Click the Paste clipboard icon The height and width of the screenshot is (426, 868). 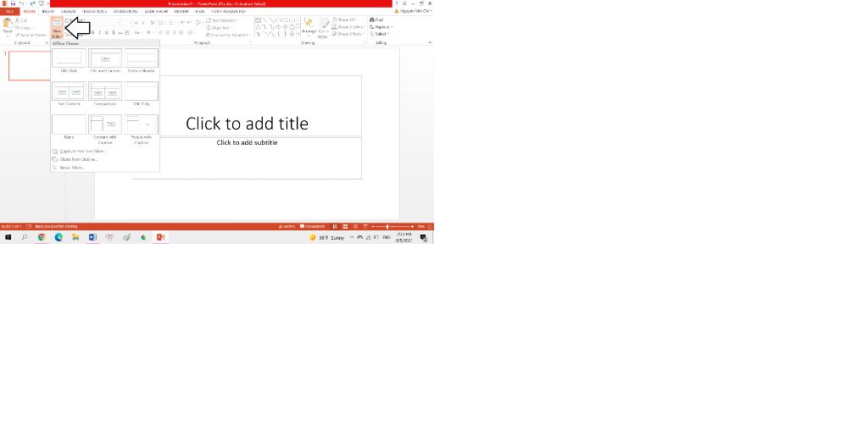tap(8, 23)
